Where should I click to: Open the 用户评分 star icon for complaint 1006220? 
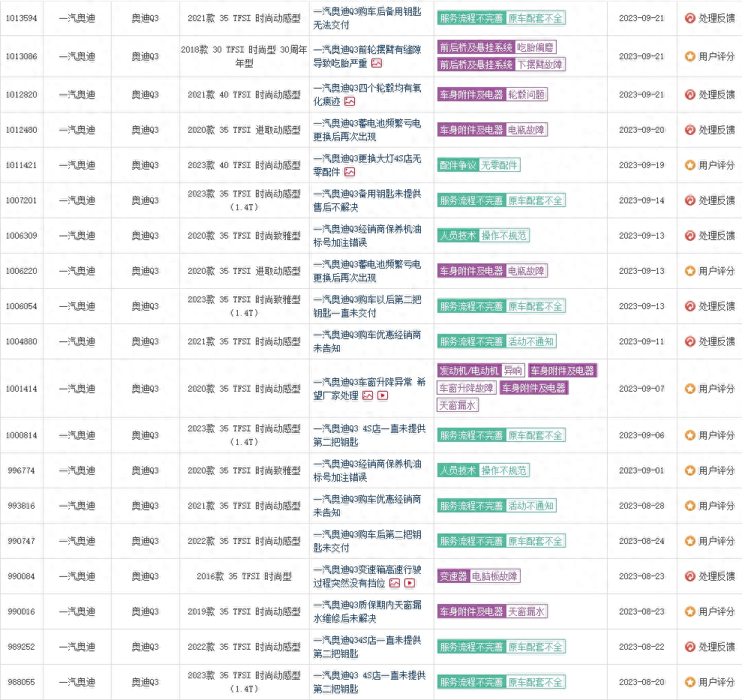pos(690,271)
